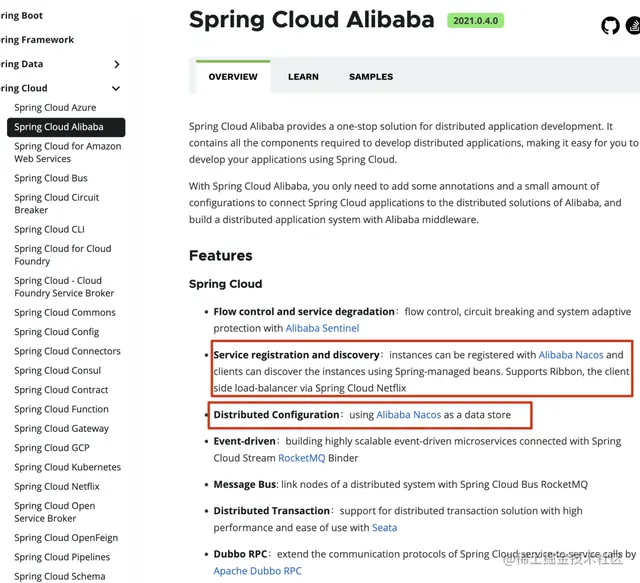Click the Features heading
Viewport: 640px width, 583px height.
pos(220,256)
